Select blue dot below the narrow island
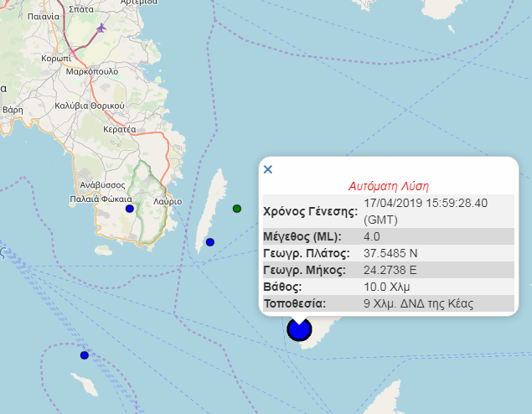This screenshot has height=414, width=532. pos(210,242)
